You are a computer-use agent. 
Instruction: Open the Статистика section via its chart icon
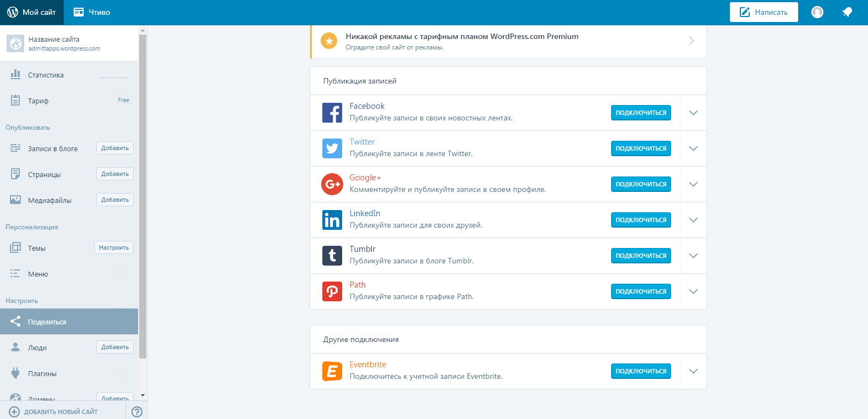coord(15,74)
